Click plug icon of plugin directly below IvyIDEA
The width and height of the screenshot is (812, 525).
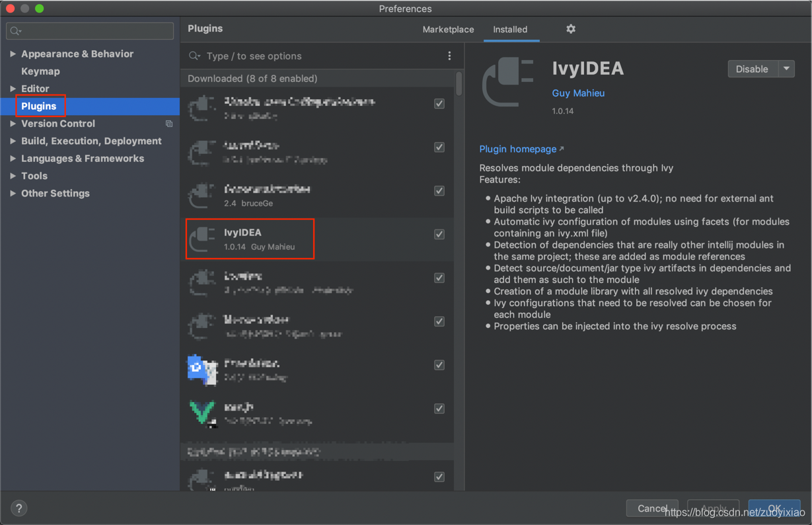203,282
